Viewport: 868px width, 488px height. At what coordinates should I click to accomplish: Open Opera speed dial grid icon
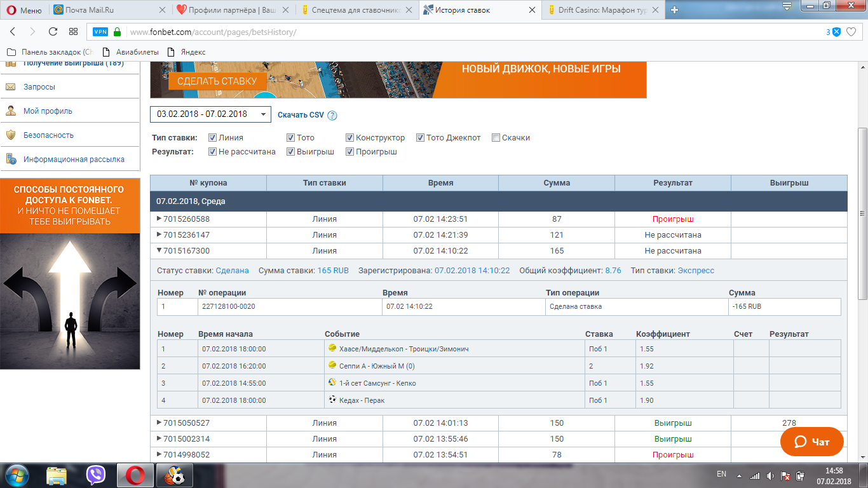pyautogui.click(x=73, y=32)
